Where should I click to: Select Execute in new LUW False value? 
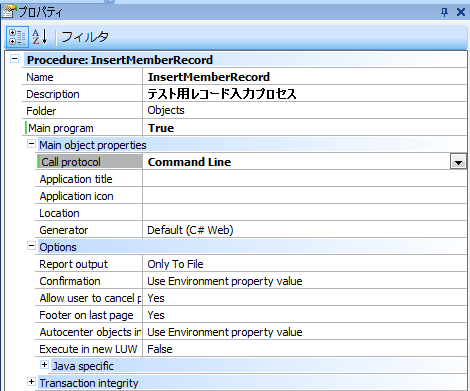pos(305,349)
